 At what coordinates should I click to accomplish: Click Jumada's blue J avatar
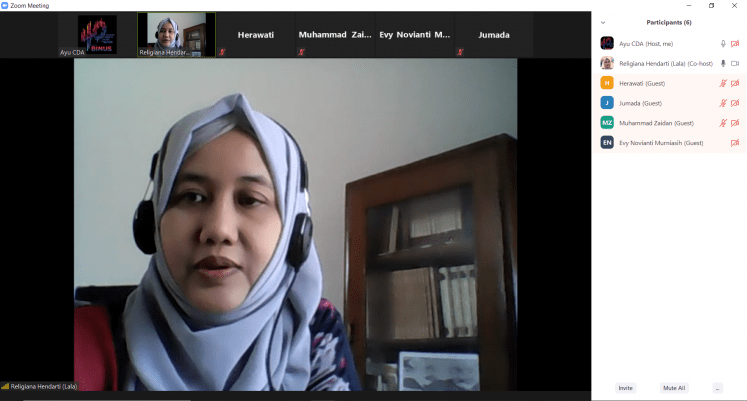[607, 102]
